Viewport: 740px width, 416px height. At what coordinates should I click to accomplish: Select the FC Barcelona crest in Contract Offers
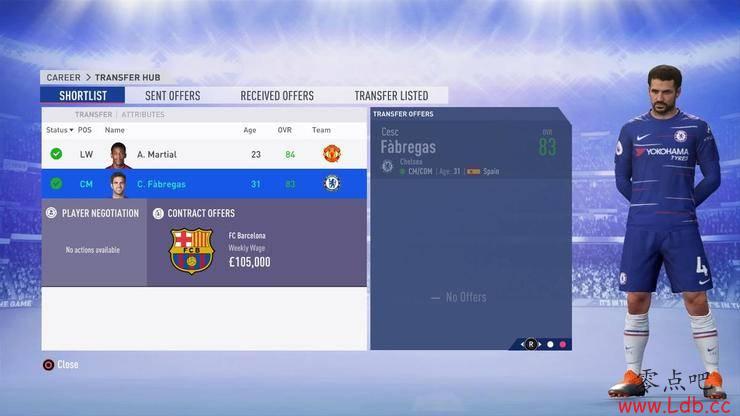pyautogui.click(x=192, y=251)
